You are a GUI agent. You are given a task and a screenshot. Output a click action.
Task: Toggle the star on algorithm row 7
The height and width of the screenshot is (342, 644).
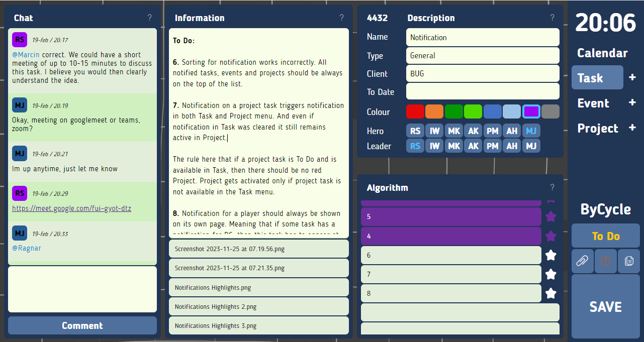tap(551, 274)
